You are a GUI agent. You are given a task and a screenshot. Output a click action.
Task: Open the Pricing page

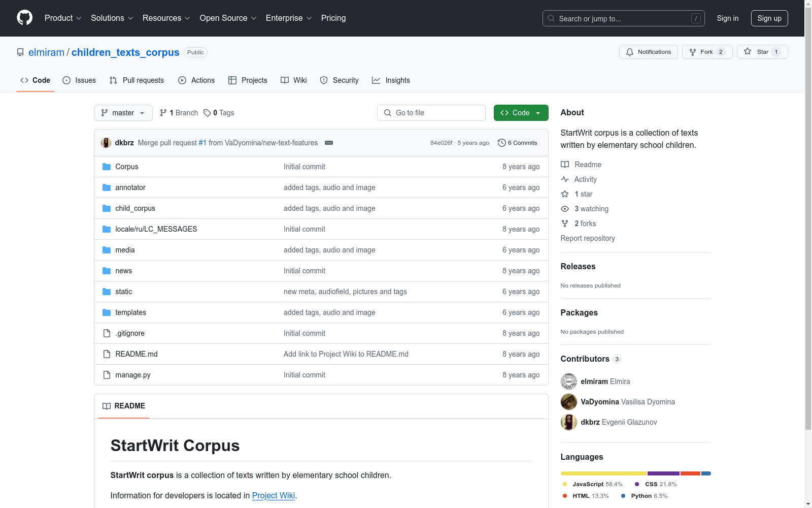[x=333, y=18]
